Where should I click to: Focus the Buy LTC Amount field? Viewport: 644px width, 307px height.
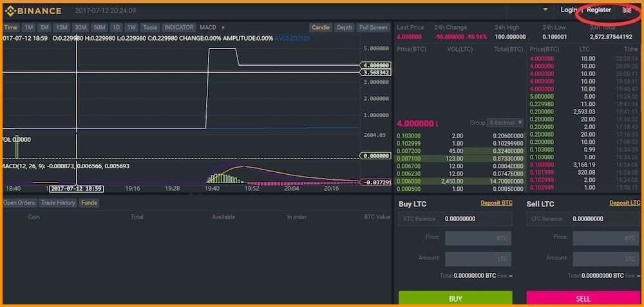coord(478,259)
